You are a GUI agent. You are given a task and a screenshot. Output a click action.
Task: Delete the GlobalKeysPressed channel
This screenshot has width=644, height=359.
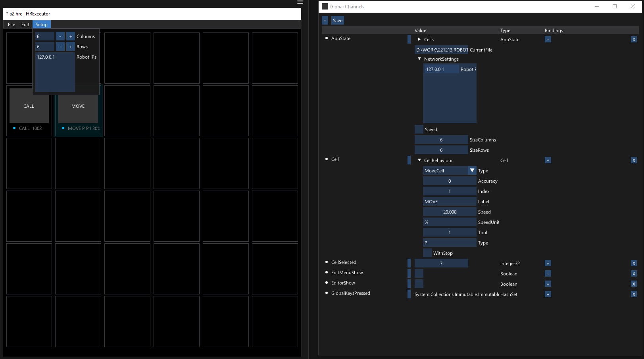coord(634,294)
